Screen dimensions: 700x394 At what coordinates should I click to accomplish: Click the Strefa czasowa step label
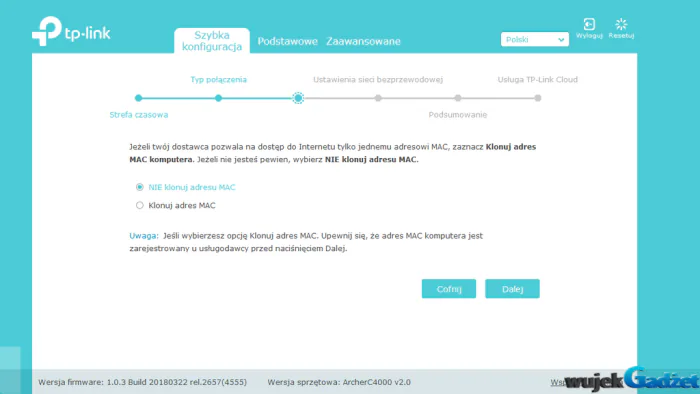point(139,115)
